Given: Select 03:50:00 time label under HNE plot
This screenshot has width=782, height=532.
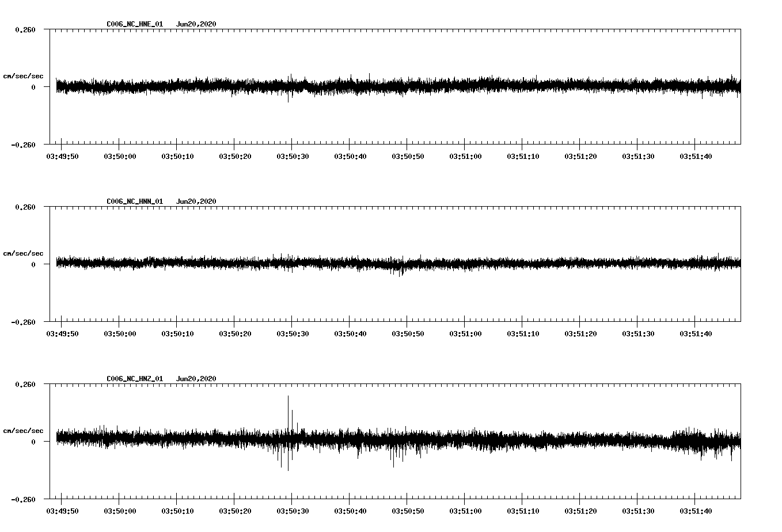Looking at the screenshot, I should (120, 157).
